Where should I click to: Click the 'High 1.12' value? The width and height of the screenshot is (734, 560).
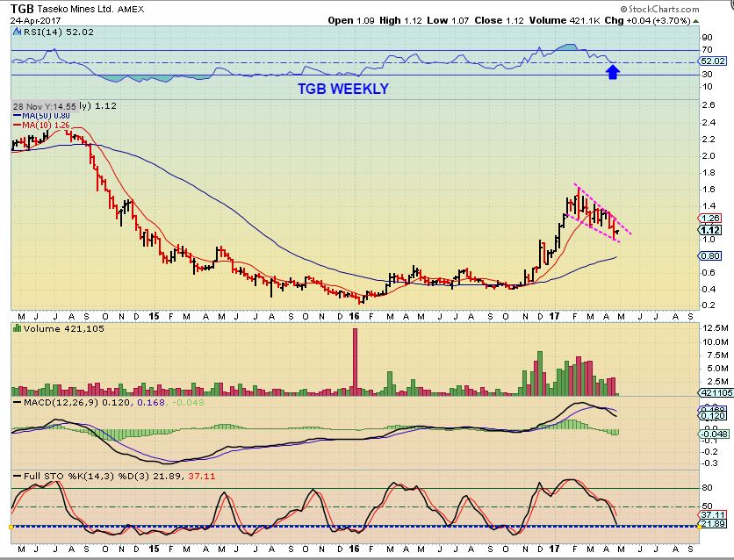400,20
